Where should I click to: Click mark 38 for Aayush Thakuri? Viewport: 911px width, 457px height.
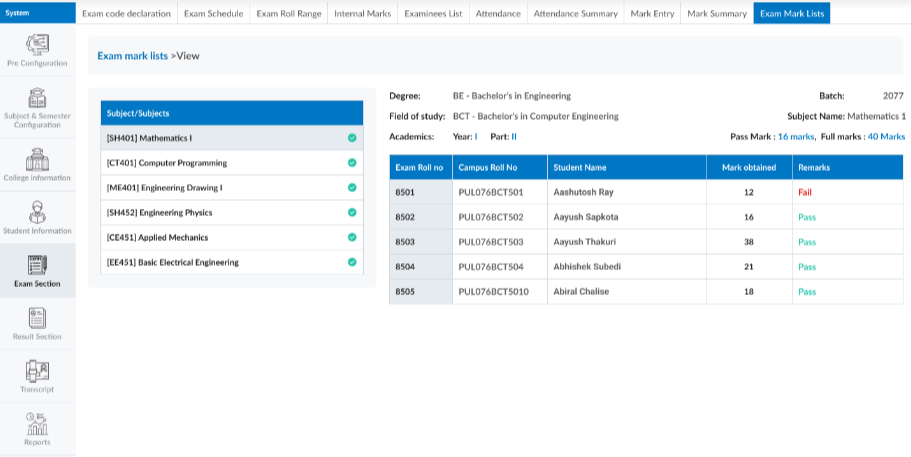(749, 242)
